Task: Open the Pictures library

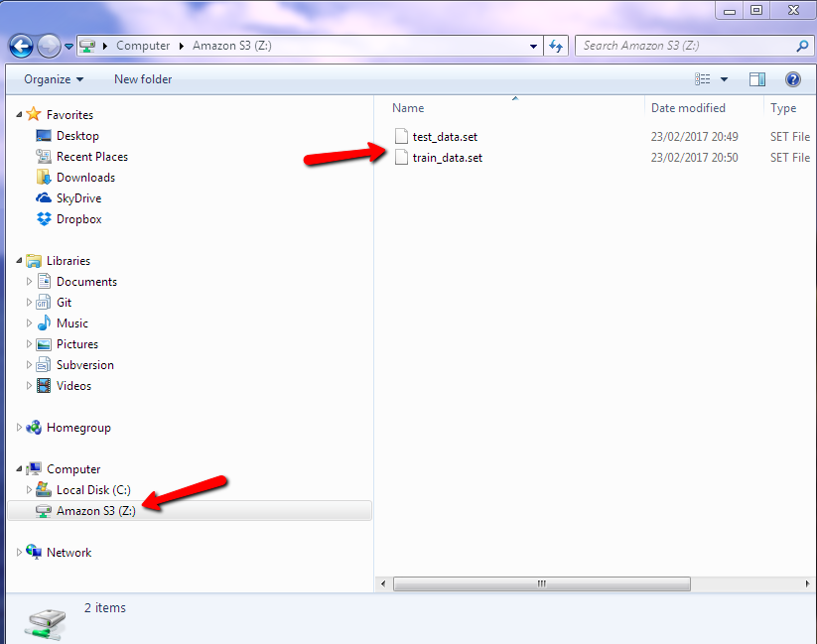Action: [x=77, y=344]
